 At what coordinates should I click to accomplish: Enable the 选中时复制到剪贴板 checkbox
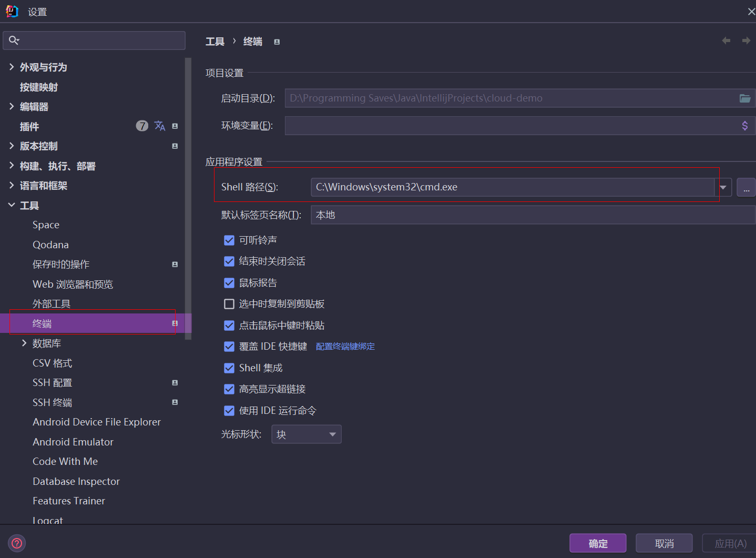click(229, 304)
